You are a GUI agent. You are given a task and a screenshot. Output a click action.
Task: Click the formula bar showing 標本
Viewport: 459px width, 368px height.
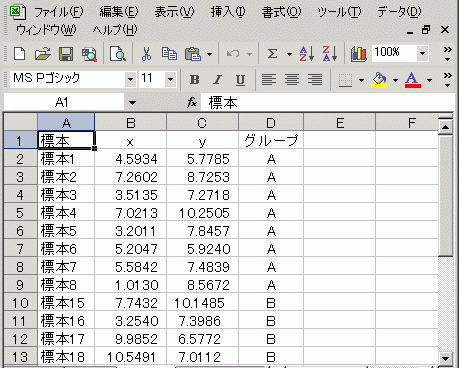coord(327,102)
